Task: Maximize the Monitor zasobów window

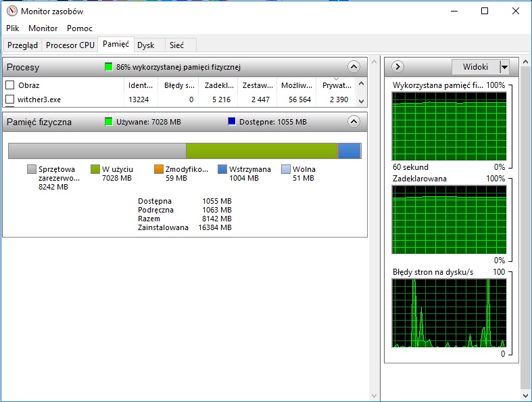Action: tap(485, 11)
